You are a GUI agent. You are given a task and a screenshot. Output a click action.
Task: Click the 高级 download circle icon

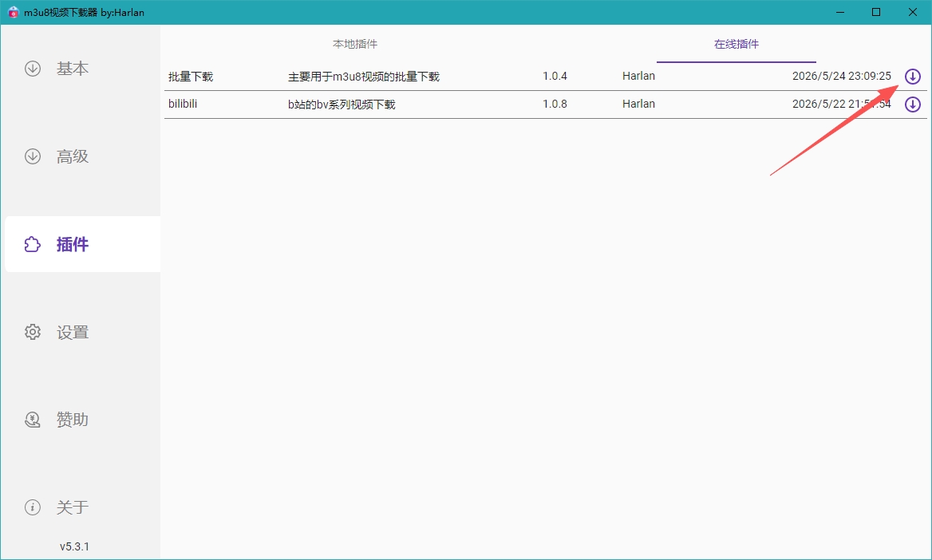(x=33, y=156)
